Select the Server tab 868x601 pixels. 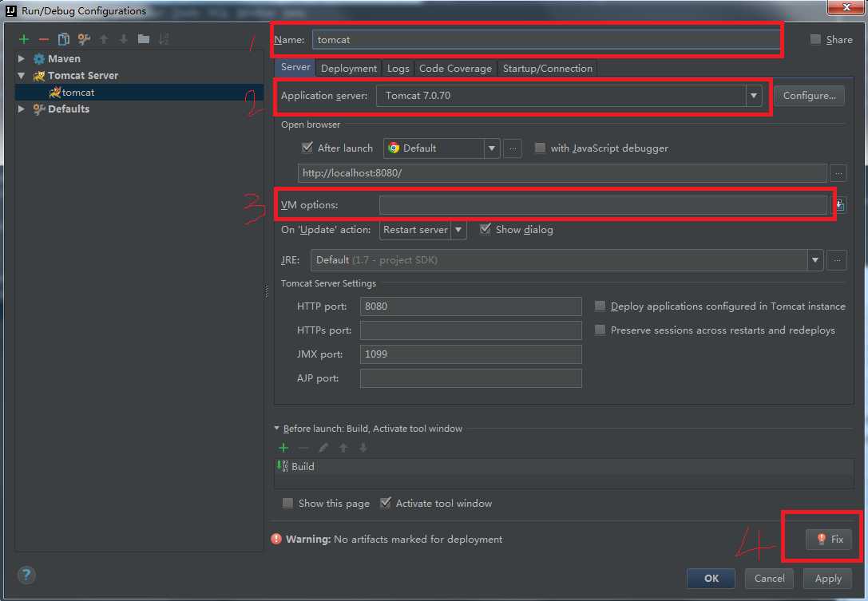295,68
